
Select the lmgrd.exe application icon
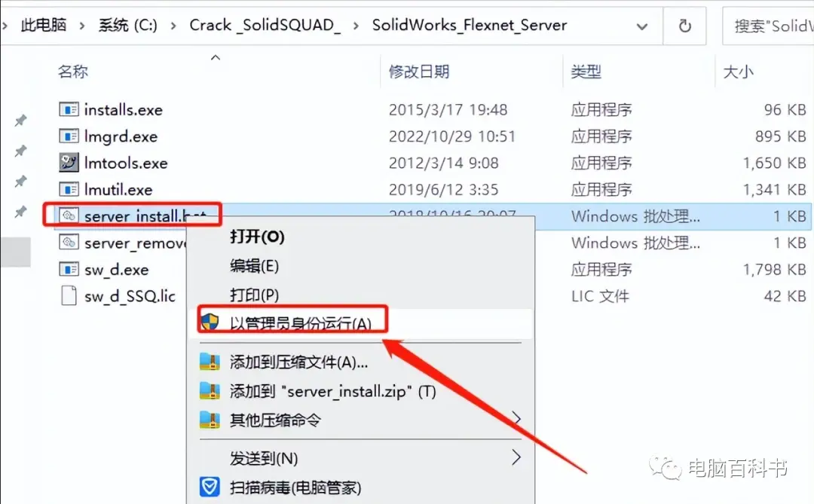tap(69, 136)
